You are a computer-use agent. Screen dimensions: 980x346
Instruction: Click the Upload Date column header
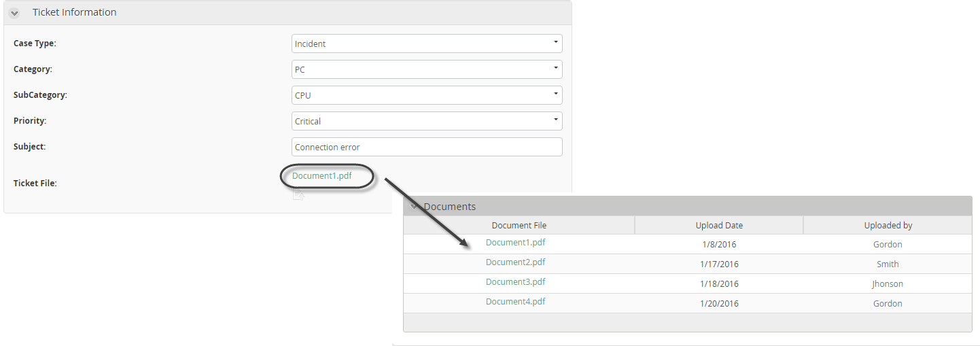coord(719,225)
